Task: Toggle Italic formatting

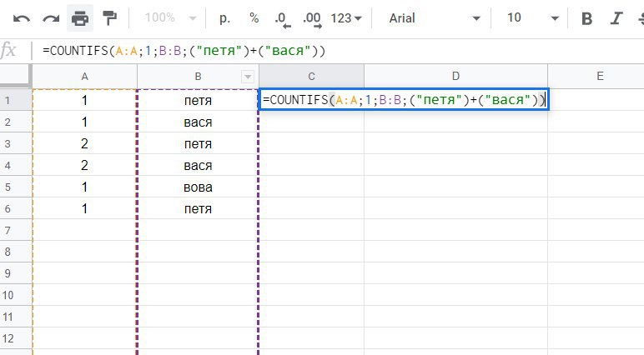Action: (x=616, y=18)
